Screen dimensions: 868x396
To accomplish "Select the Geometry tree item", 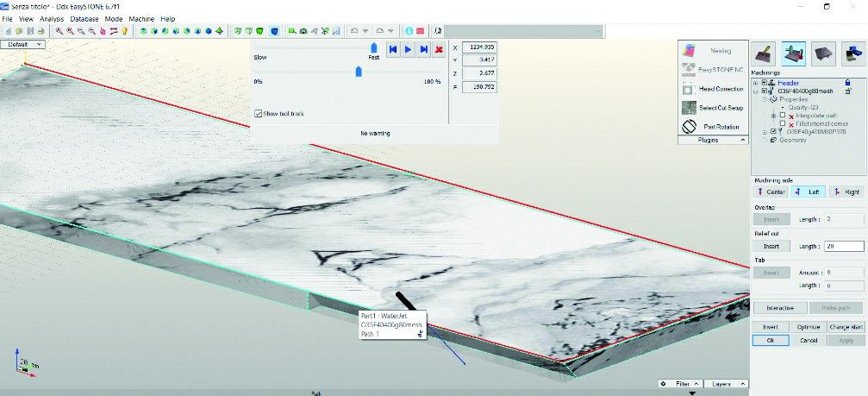I will coord(793,140).
